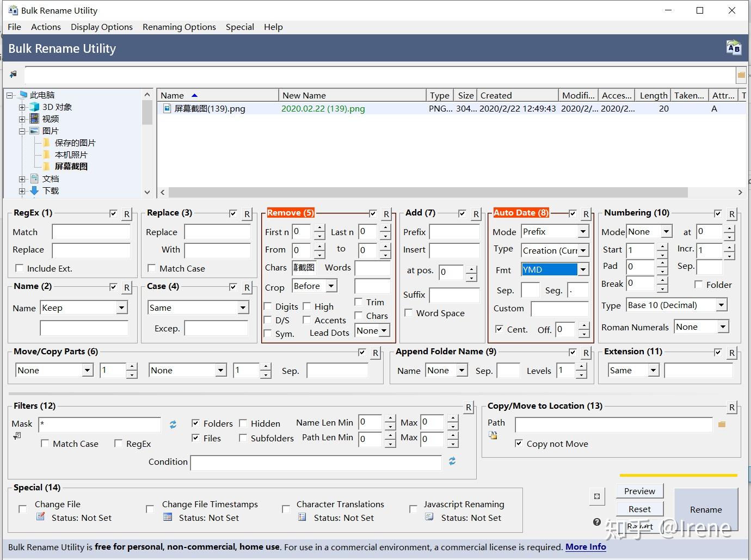Click the AB logo icon in header

(x=733, y=48)
